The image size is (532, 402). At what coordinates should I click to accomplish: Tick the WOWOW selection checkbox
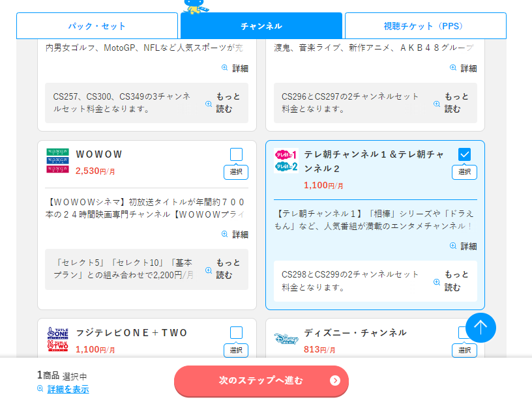[x=236, y=154]
